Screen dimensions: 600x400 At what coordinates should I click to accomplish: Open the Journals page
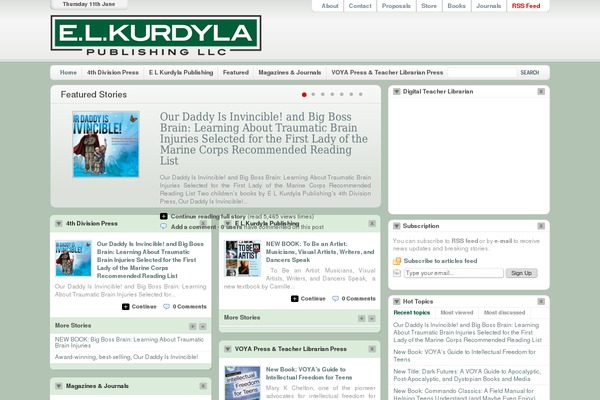(x=489, y=6)
